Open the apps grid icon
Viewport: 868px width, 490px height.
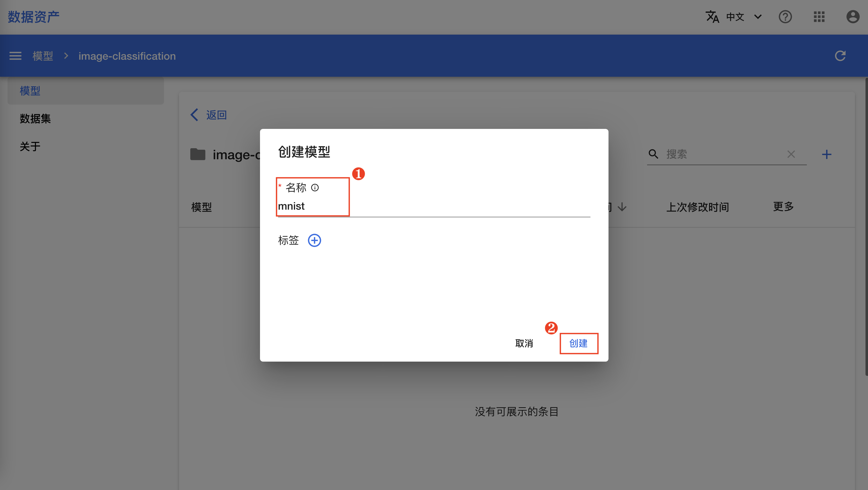[x=819, y=17]
